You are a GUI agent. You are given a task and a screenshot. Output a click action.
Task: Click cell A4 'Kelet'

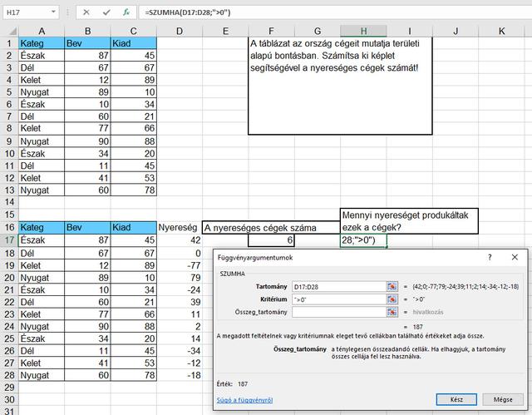[x=42, y=80]
